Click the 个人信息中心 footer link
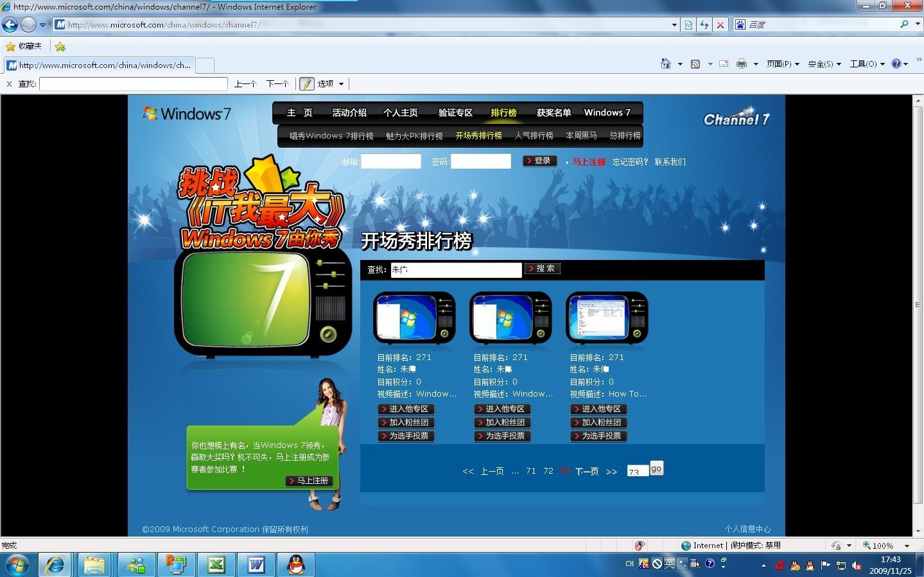The width and height of the screenshot is (924, 577). click(x=747, y=530)
